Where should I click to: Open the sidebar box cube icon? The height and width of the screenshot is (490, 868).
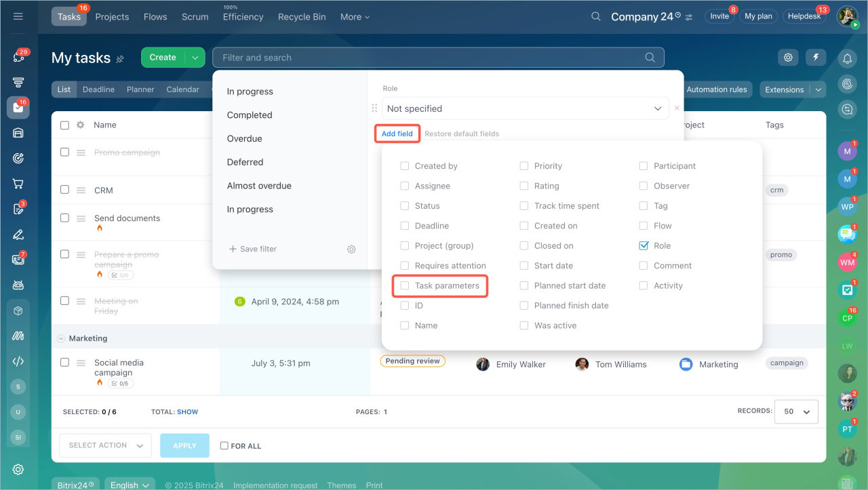18,310
